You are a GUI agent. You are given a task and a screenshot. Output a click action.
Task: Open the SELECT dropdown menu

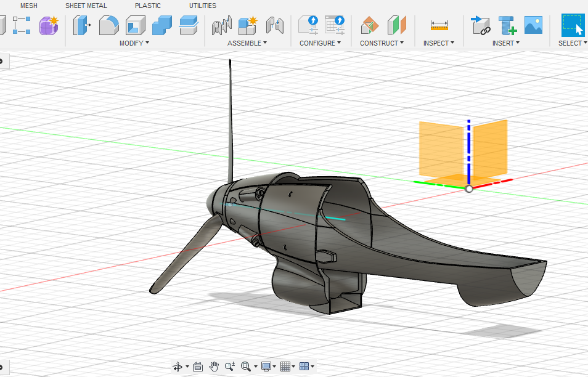(x=573, y=43)
